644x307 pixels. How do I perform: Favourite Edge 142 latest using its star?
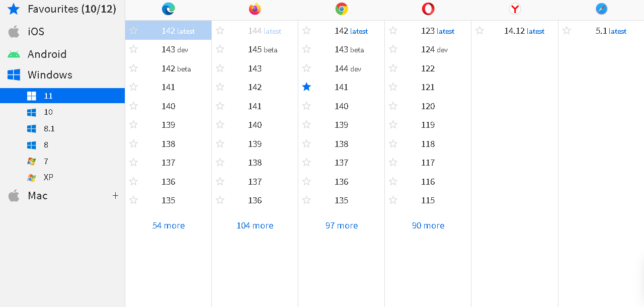[133, 30]
